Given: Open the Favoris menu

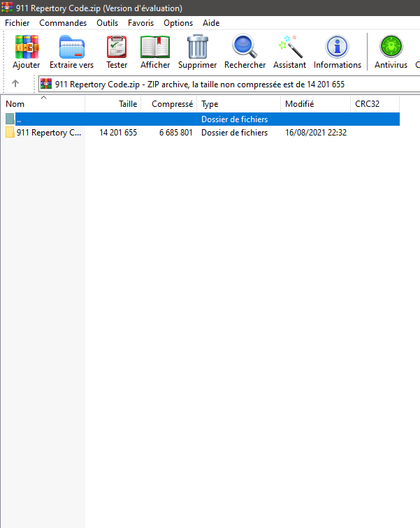Looking at the screenshot, I should (140, 23).
